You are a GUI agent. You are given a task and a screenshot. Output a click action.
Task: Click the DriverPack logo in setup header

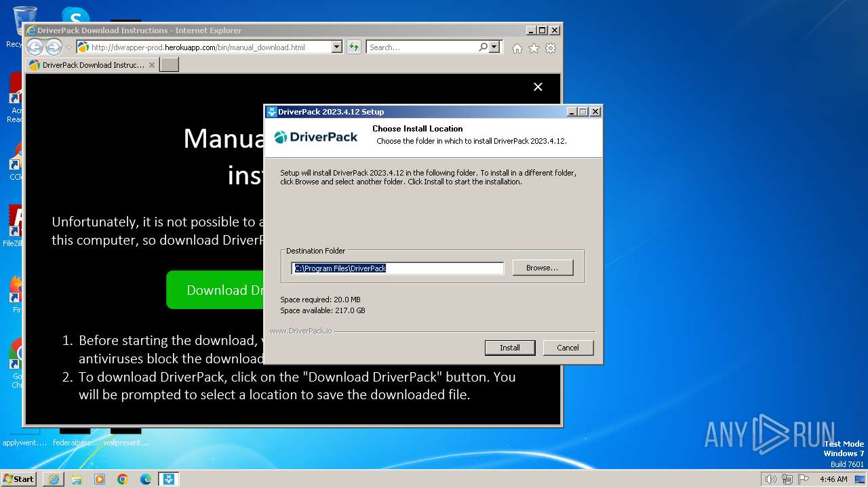tap(316, 137)
